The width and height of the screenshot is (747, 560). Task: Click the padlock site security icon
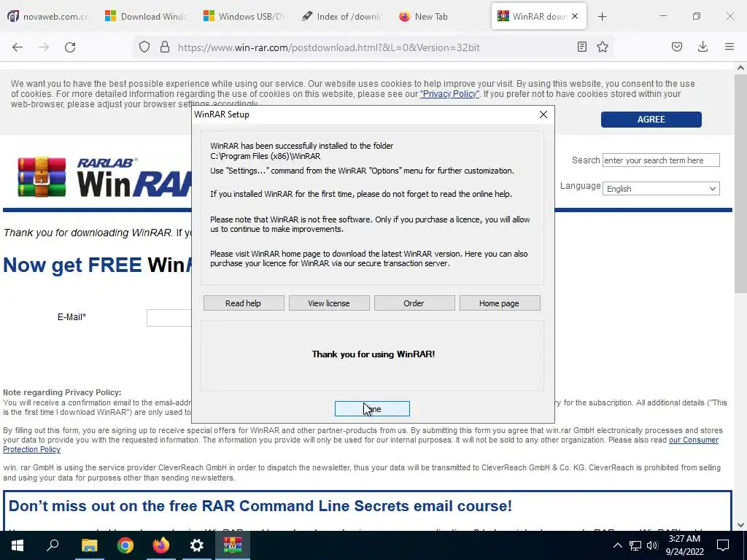click(165, 47)
